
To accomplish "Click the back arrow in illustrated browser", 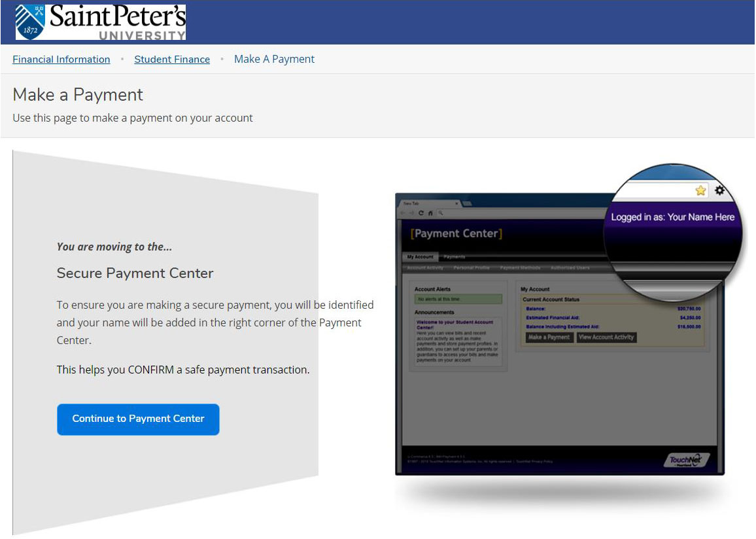I will [403, 213].
